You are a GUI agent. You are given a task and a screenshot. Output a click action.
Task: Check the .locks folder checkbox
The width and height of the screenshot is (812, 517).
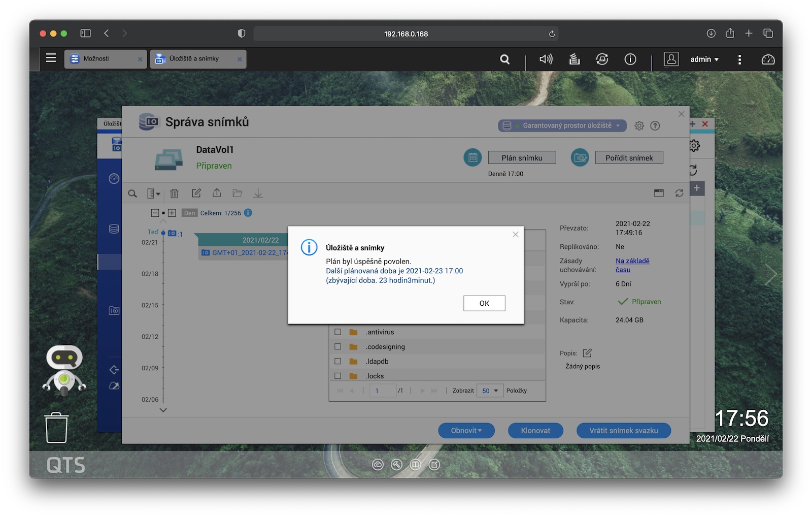337,376
